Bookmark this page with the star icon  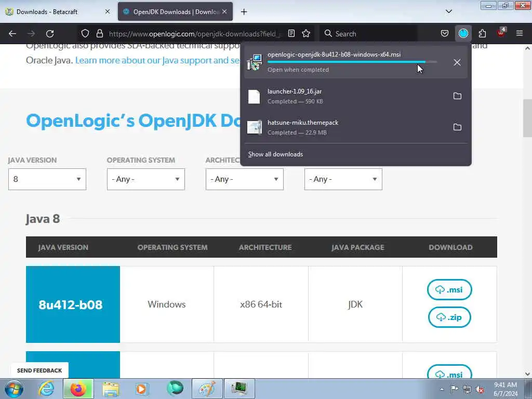[306, 34]
